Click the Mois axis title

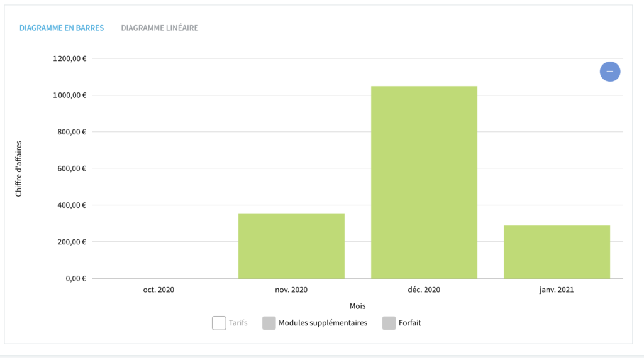(x=357, y=306)
